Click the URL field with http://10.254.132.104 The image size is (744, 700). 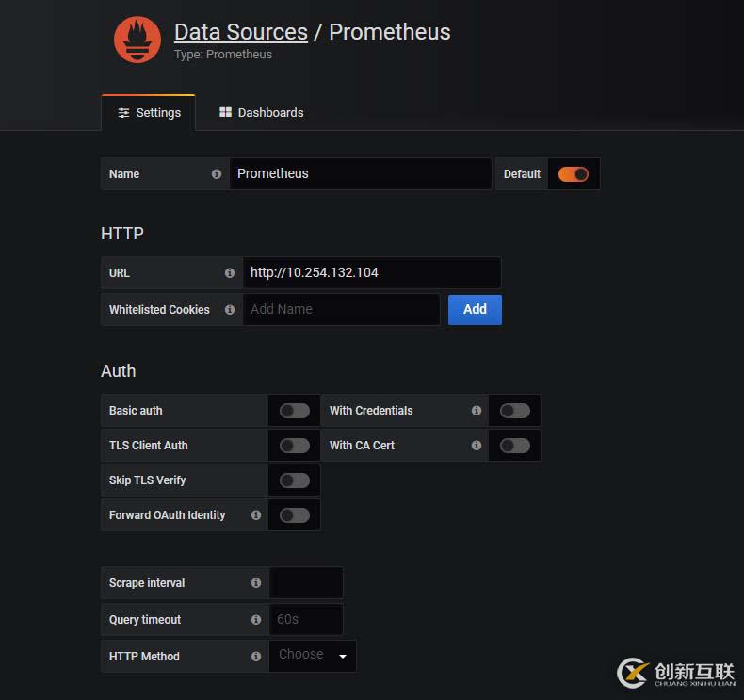click(x=372, y=272)
